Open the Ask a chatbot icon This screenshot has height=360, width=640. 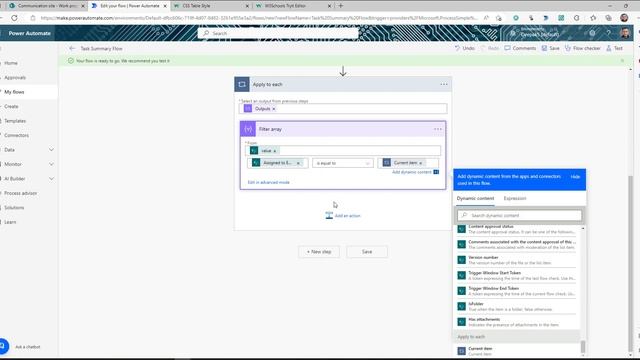click(x=3, y=347)
